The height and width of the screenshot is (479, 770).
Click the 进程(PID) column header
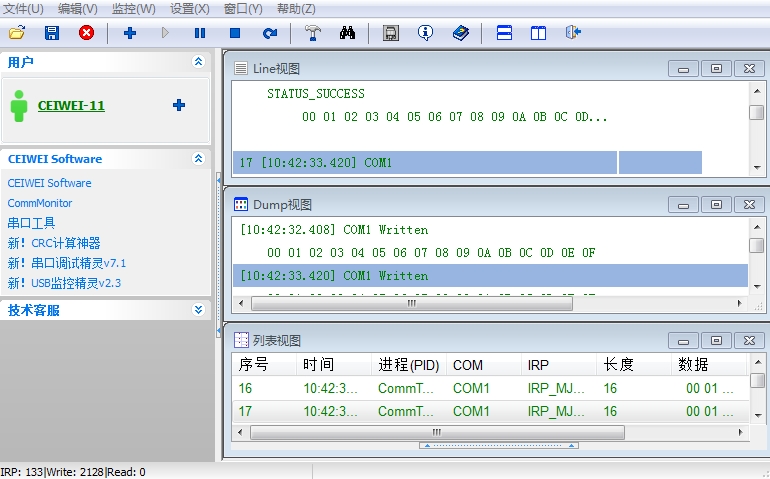[408, 365]
